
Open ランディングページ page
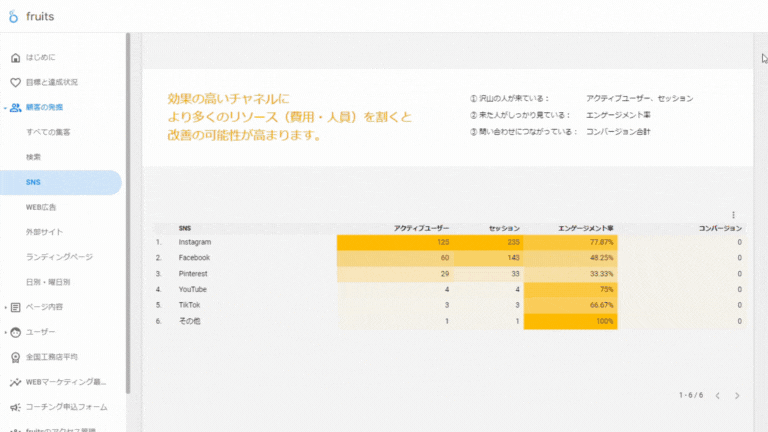[x=59, y=257]
